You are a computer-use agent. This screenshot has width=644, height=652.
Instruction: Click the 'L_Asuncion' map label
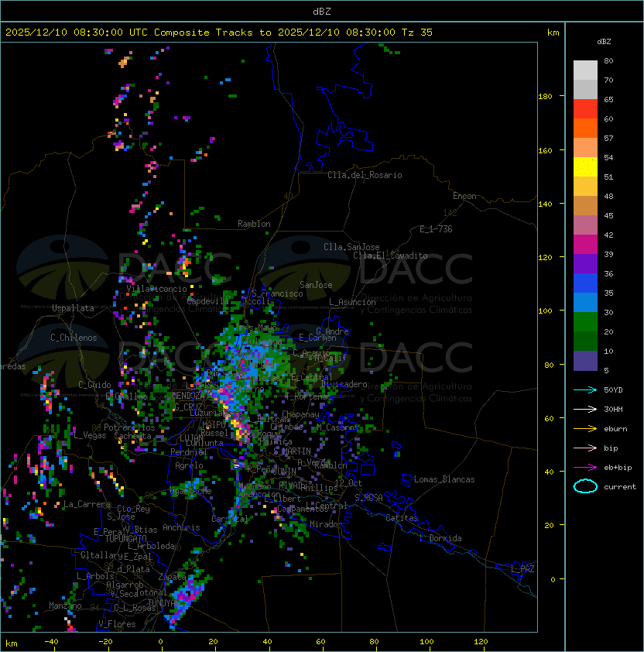(352, 302)
